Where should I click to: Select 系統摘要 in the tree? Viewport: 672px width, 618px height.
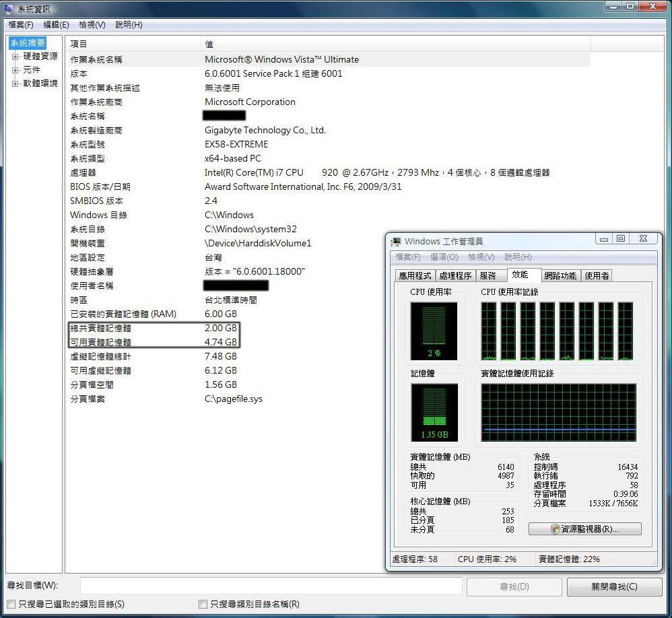28,43
